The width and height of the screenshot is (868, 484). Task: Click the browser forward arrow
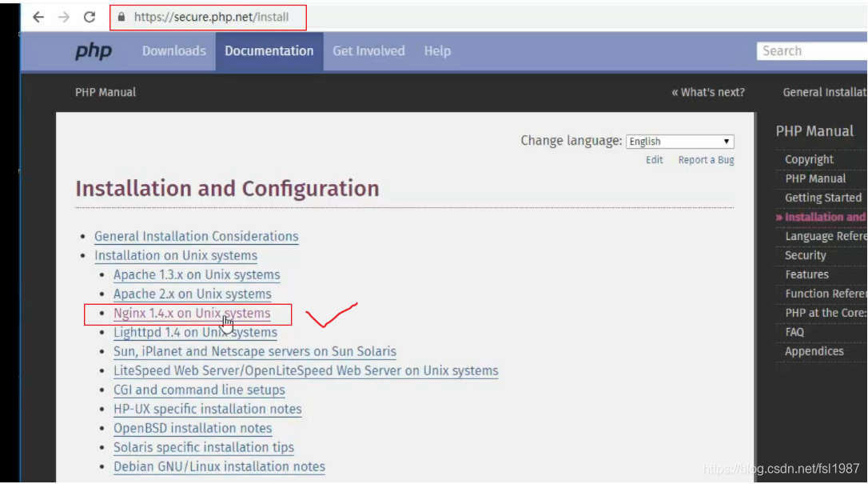(64, 17)
